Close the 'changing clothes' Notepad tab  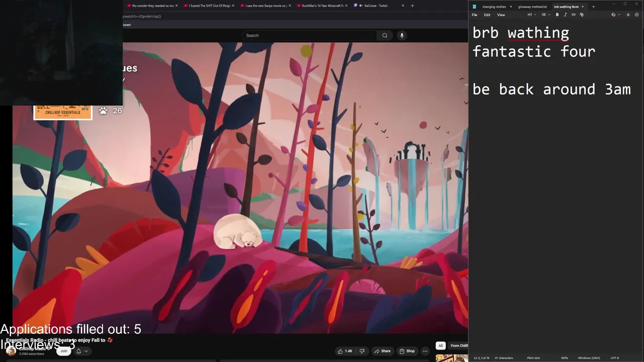[511, 7]
